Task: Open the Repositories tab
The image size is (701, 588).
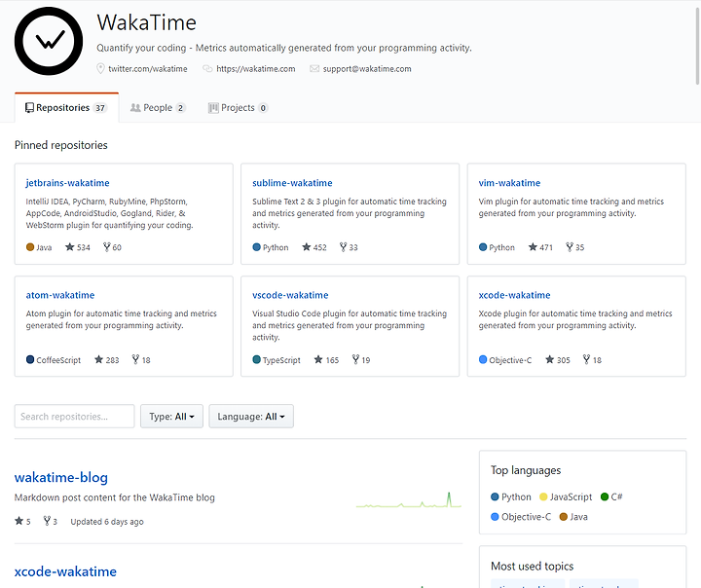Action: pyautogui.click(x=66, y=108)
